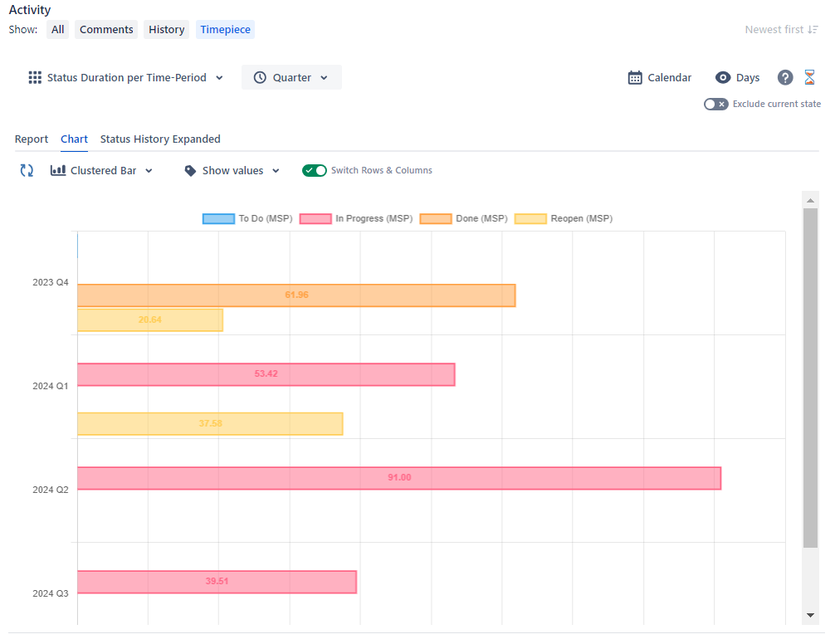
Task: Click the hourglass icon in the toolbar
Action: pos(809,77)
